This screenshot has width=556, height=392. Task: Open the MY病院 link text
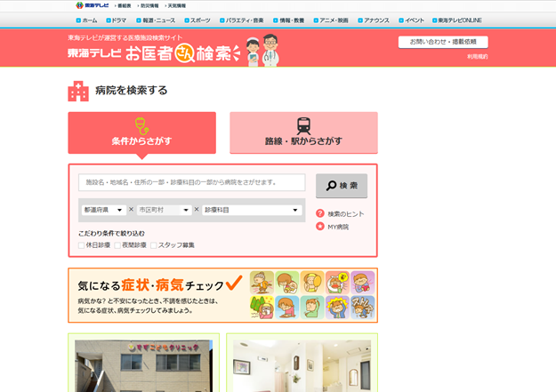(337, 227)
